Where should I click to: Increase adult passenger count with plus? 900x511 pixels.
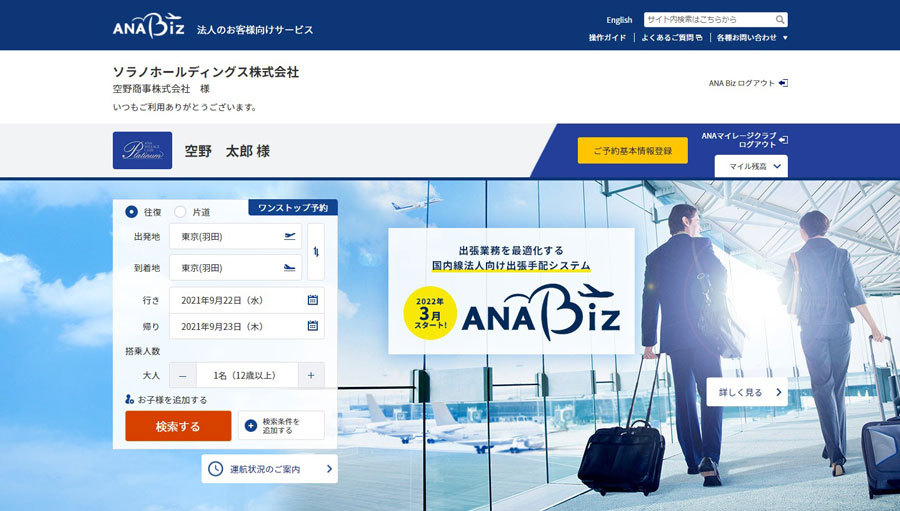311,375
